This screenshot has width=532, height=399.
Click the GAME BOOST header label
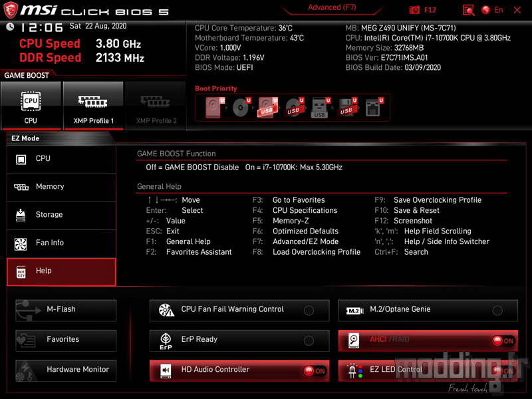click(27, 75)
